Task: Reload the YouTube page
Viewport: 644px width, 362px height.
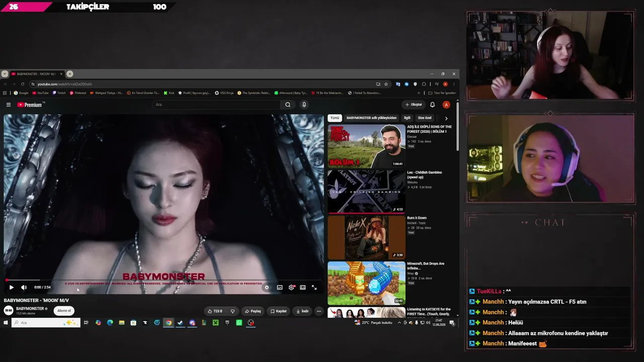Action: 23,84
